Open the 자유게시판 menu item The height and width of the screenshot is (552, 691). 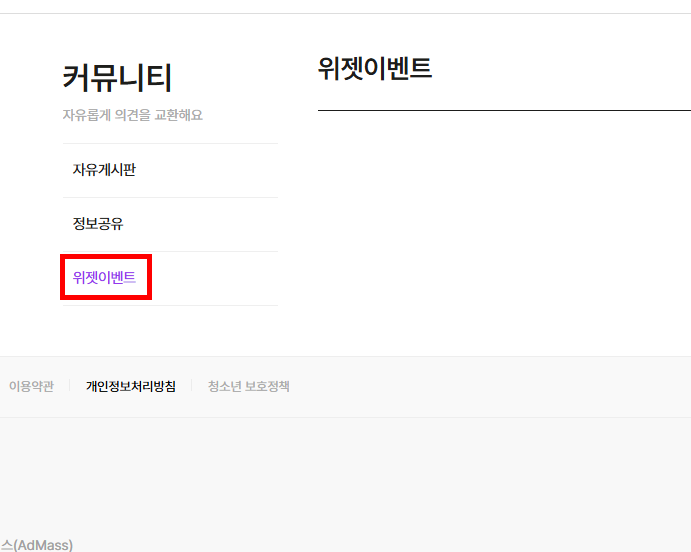point(104,170)
